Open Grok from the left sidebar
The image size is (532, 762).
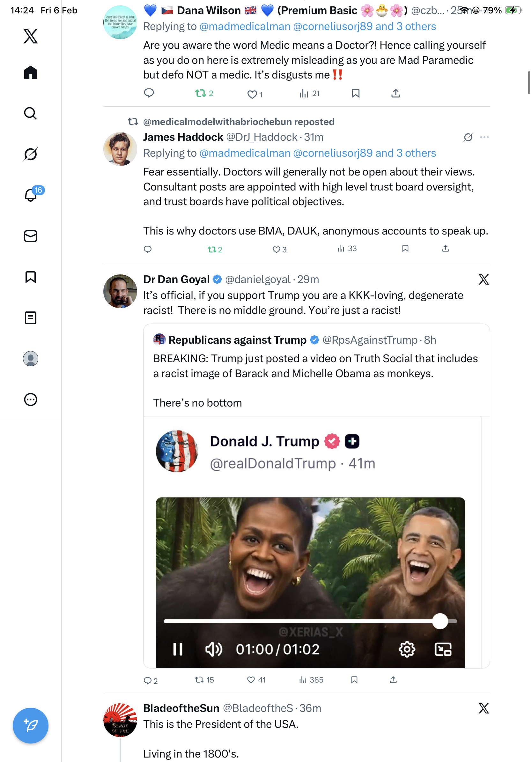pyautogui.click(x=31, y=154)
